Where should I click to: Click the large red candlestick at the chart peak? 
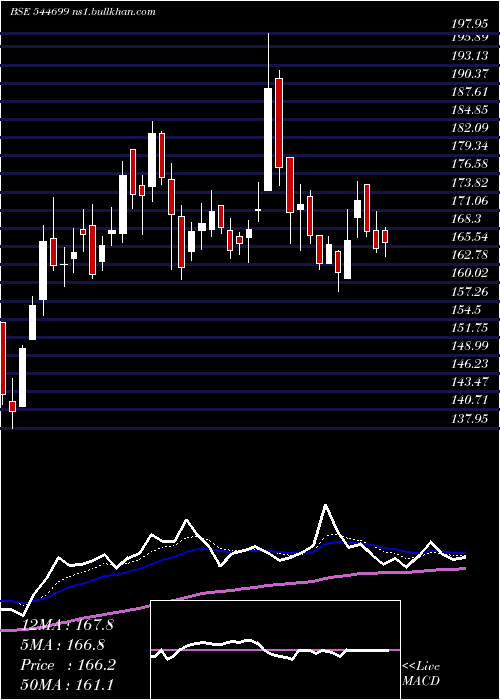279,123
